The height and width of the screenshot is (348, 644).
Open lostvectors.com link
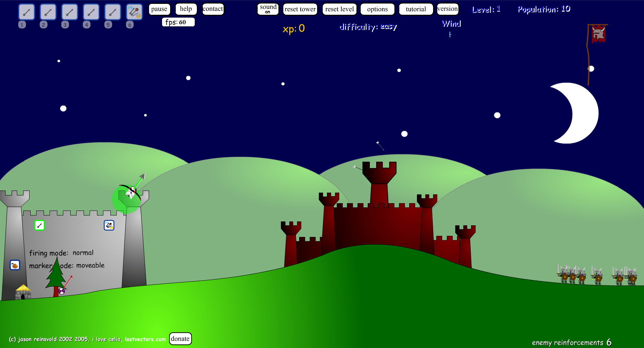pyautogui.click(x=145, y=339)
